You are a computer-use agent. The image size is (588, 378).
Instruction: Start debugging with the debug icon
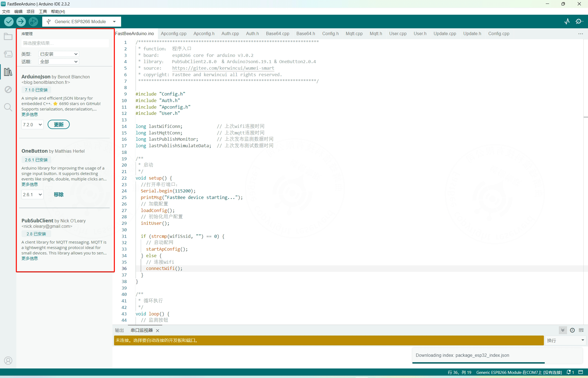click(x=33, y=21)
